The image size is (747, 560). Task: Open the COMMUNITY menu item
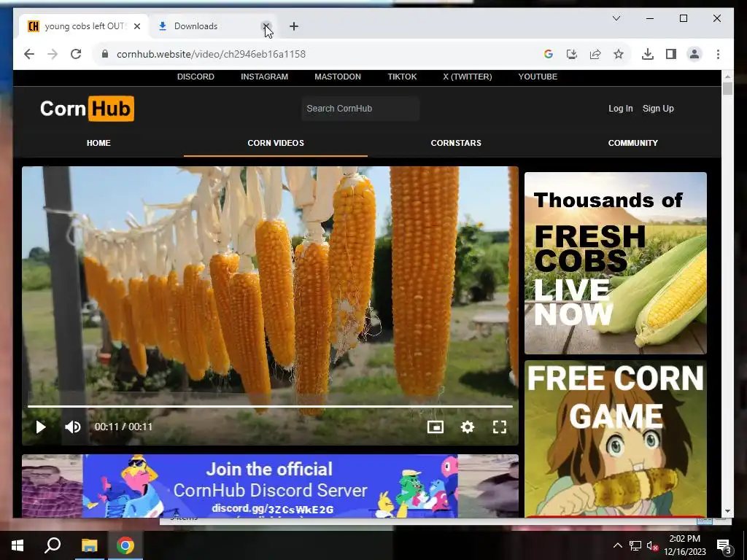pos(632,143)
